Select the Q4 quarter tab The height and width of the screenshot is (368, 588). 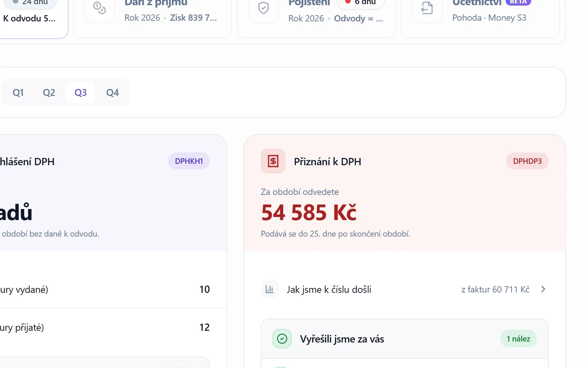[x=112, y=92]
